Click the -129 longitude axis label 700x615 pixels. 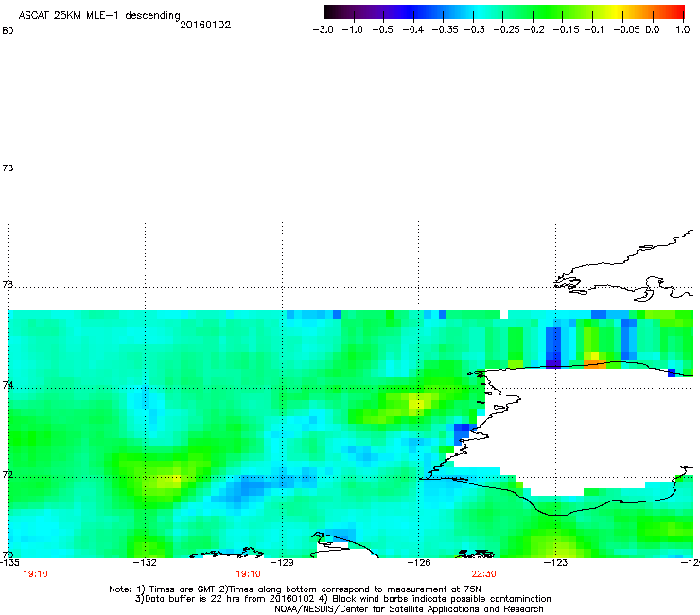[x=282, y=562]
